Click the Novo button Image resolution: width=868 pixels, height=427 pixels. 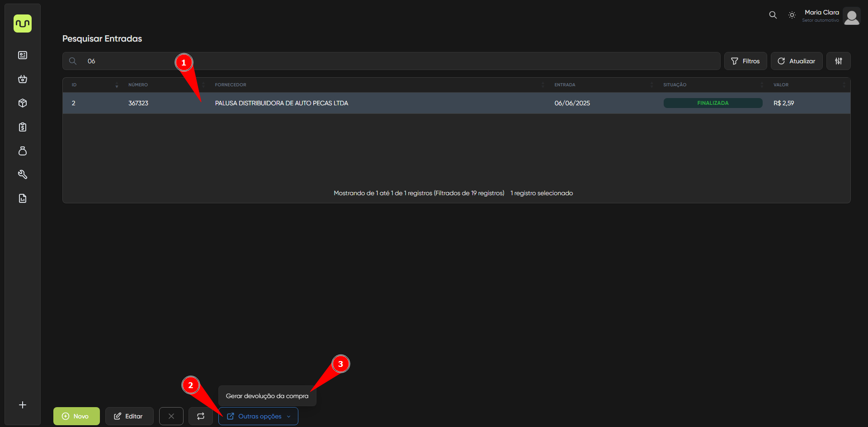tap(76, 416)
